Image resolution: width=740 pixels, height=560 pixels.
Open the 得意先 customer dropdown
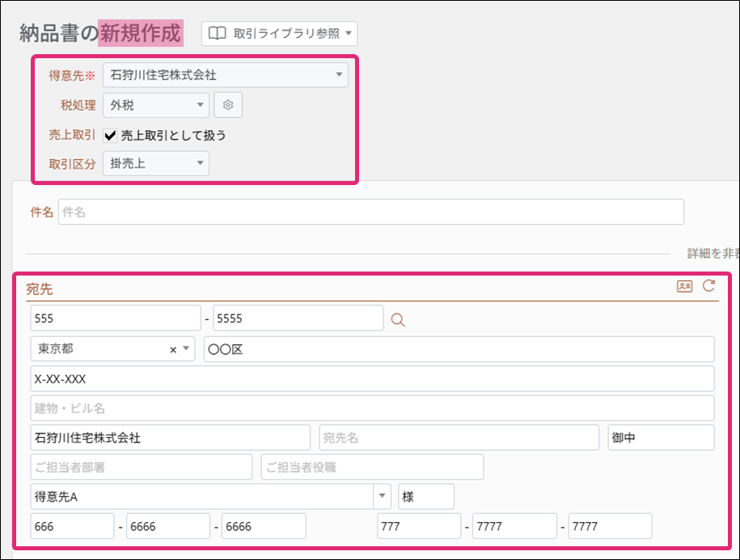tap(338, 75)
